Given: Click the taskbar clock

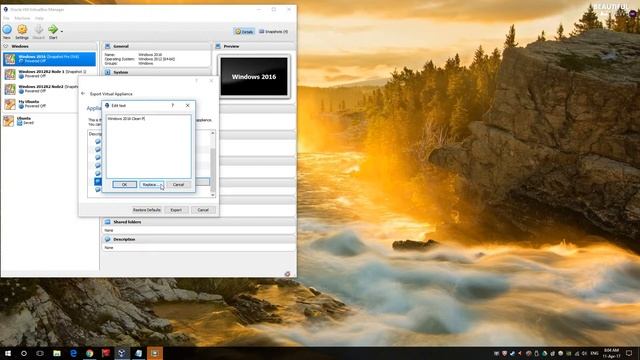Looking at the screenshot, I should coord(611,353).
